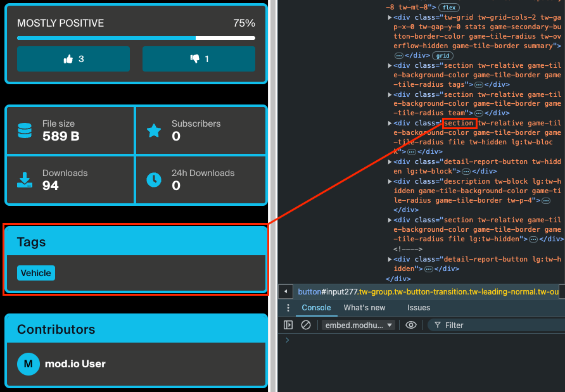Click the flex layout badge
This screenshot has width=565, height=392.
pos(449,7)
